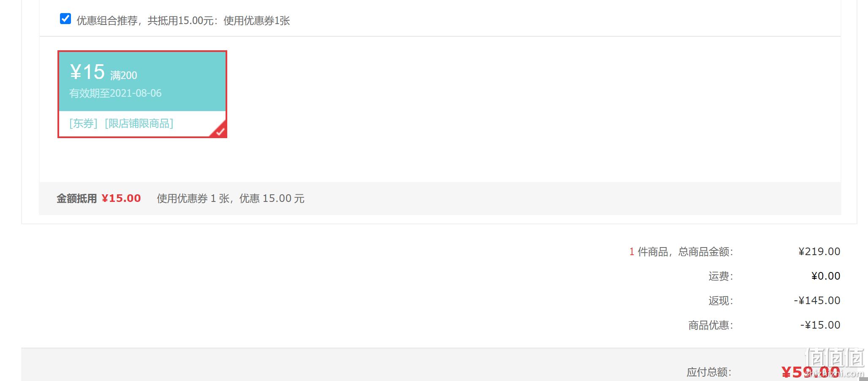Viewport: 868px width, 381px height.
Task: Click the 总商品金额 ¥219.00 value
Action: pos(819,252)
